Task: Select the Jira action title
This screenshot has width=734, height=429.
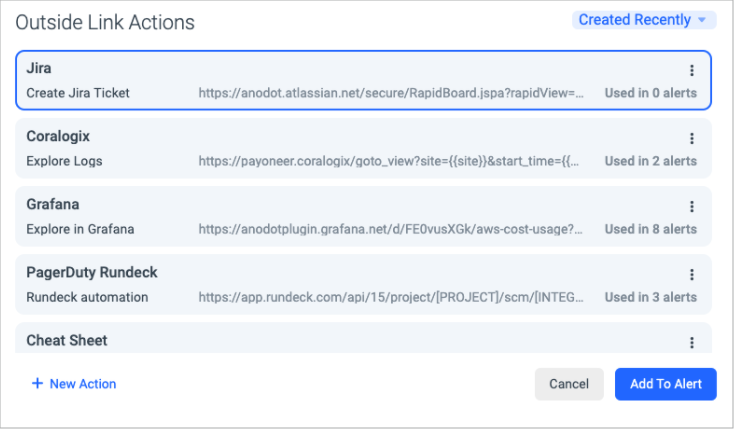Action: point(39,68)
